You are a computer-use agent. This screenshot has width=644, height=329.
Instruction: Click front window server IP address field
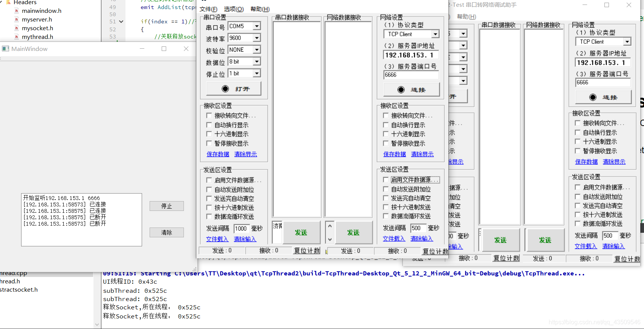pos(411,55)
